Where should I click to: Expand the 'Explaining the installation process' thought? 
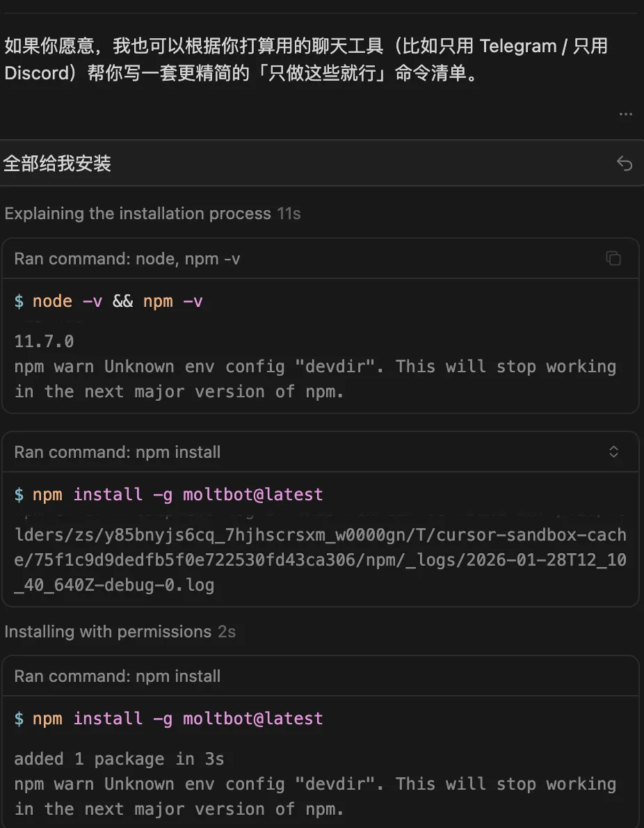(138, 214)
